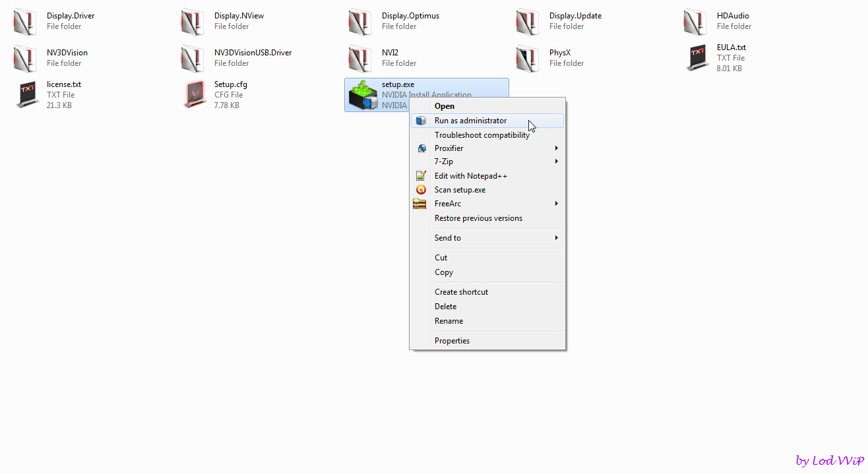Click the EULA.txt file name
This screenshot has width=868, height=474.
tap(731, 47)
